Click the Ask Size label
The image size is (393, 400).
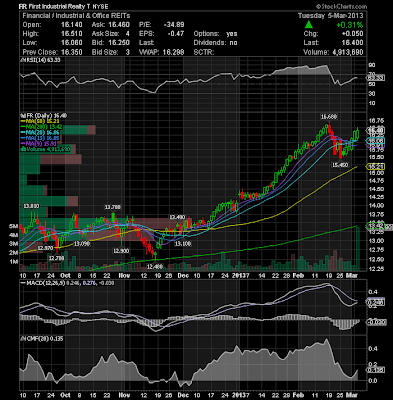(x=105, y=34)
